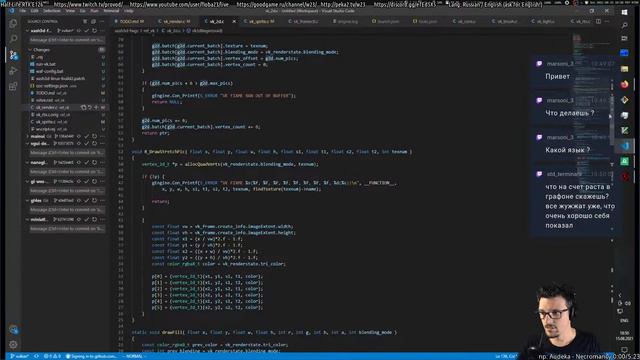Open editor more actions menu

607,21
